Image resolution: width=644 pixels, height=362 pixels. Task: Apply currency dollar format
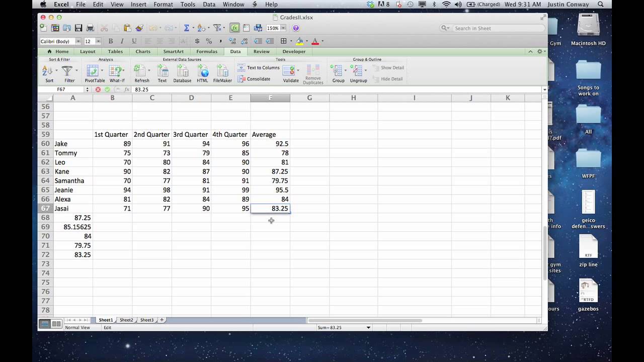click(x=197, y=41)
